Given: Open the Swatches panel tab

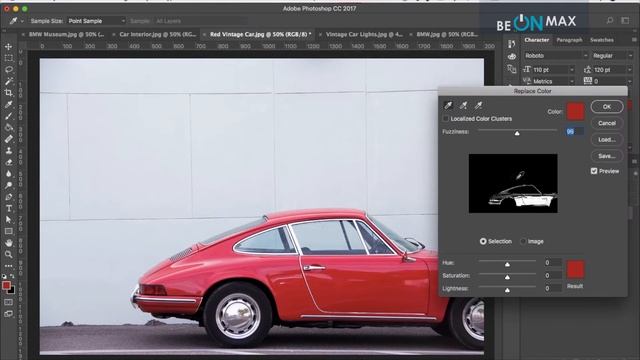Looking at the screenshot, I should [x=602, y=40].
